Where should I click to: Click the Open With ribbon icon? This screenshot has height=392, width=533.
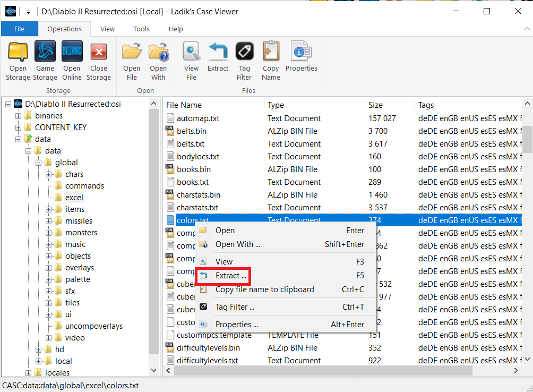(x=158, y=52)
